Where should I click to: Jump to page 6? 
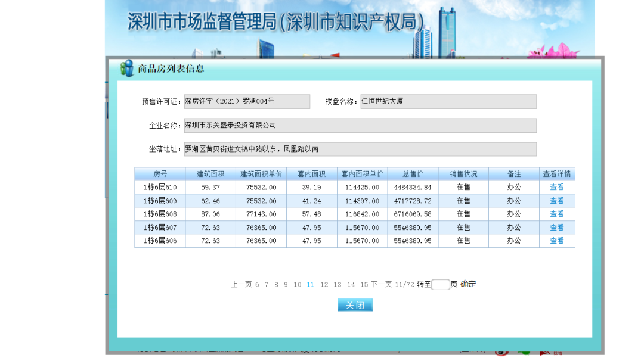[x=257, y=285]
